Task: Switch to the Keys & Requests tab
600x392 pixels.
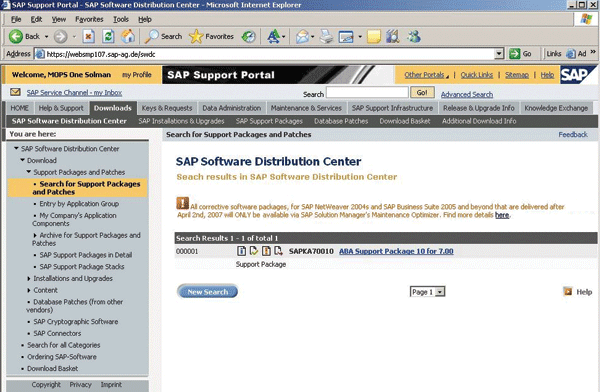Action: [167, 108]
